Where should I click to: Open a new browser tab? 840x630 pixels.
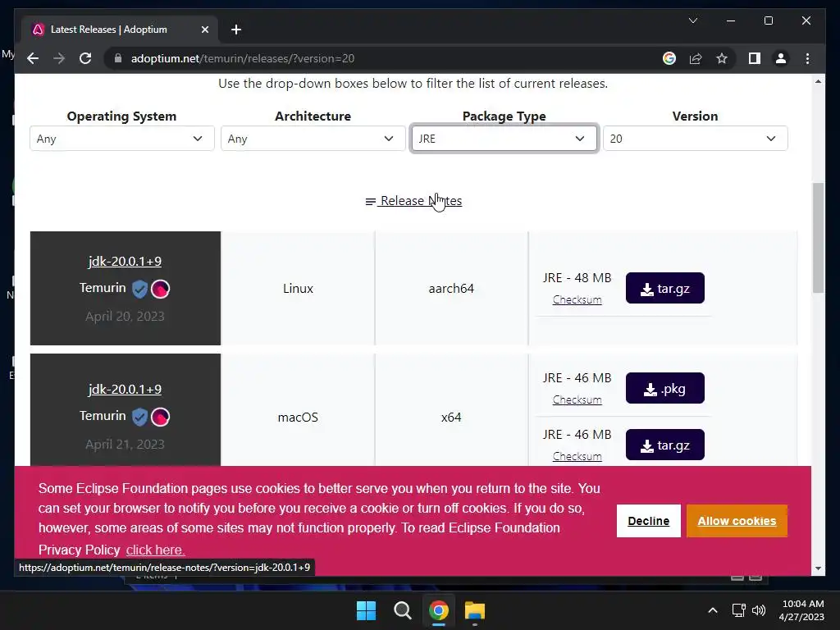pyautogui.click(x=236, y=30)
